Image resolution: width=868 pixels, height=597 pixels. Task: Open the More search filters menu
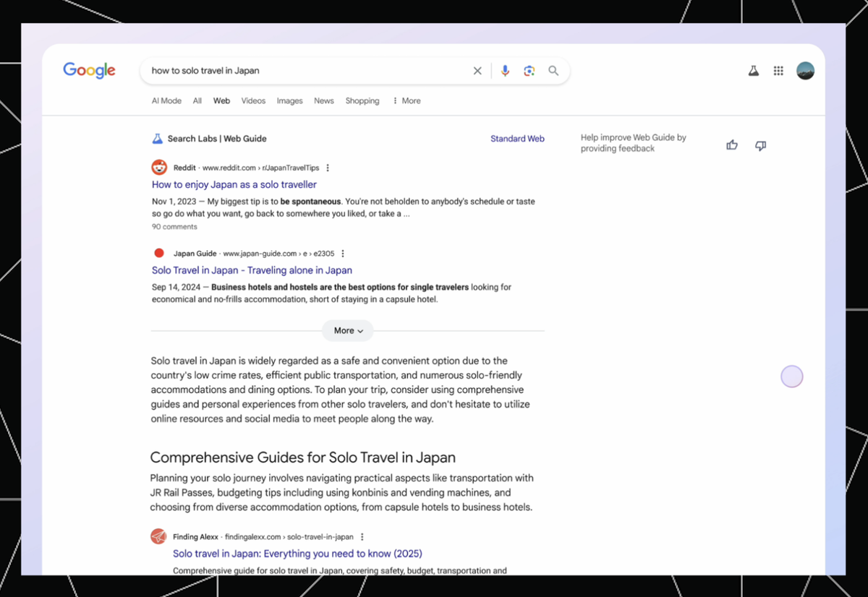pyautogui.click(x=407, y=101)
